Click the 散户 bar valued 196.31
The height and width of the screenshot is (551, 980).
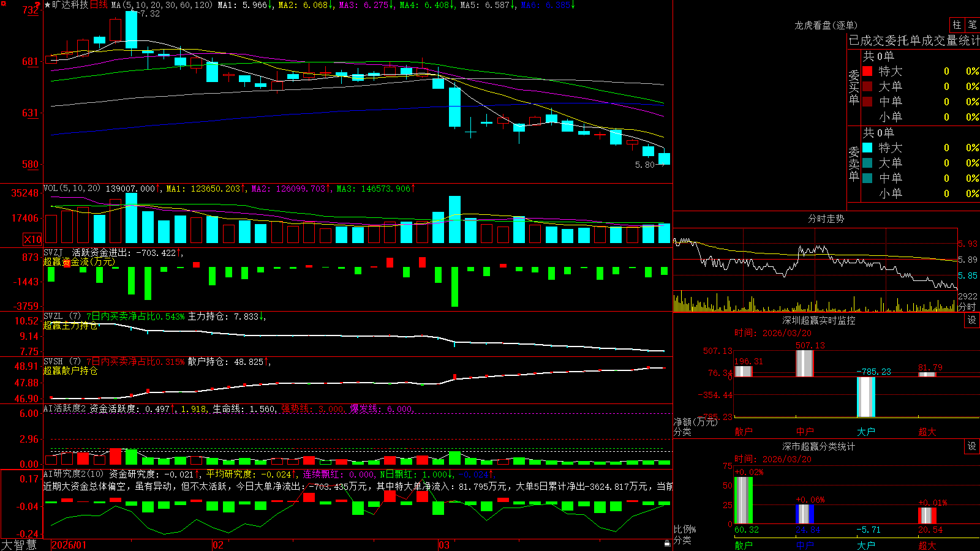click(743, 371)
